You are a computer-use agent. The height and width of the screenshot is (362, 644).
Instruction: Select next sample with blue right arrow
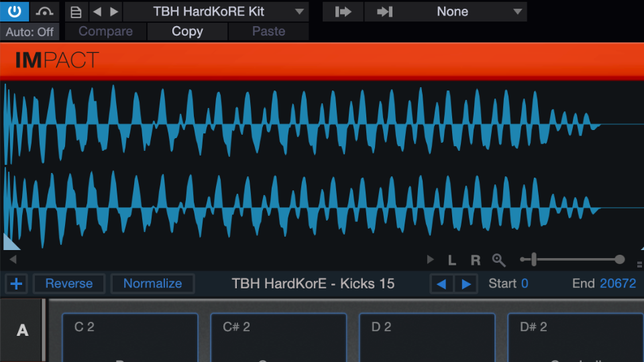pyautogui.click(x=466, y=284)
